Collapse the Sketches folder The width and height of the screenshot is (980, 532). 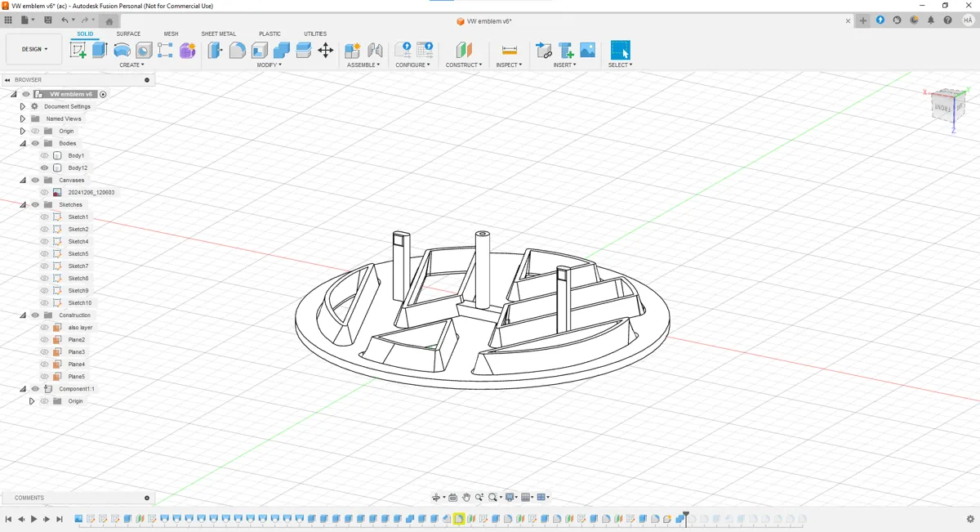[23, 204]
